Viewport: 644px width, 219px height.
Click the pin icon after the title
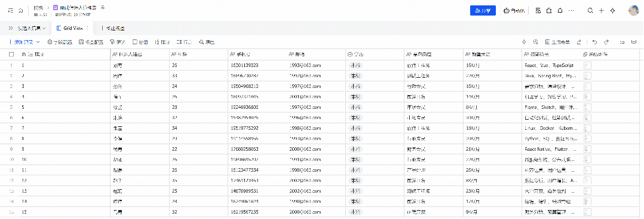coord(103,7)
